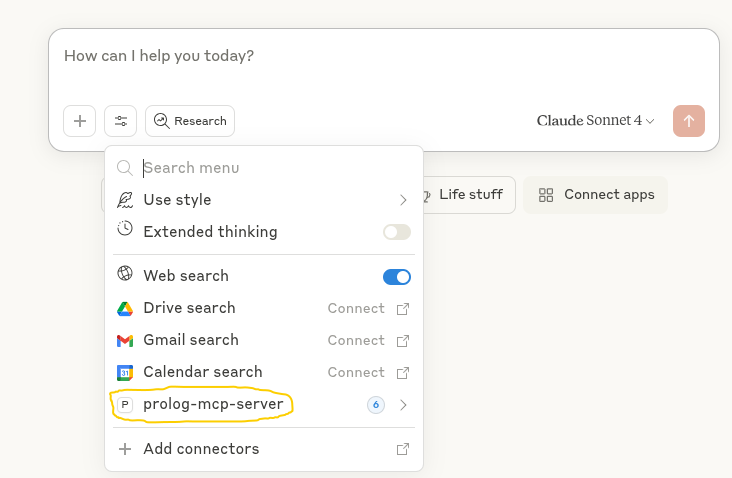The width and height of the screenshot is (732, 478).
Task: Click external link icon for Drive search
Action: point(403,309)
